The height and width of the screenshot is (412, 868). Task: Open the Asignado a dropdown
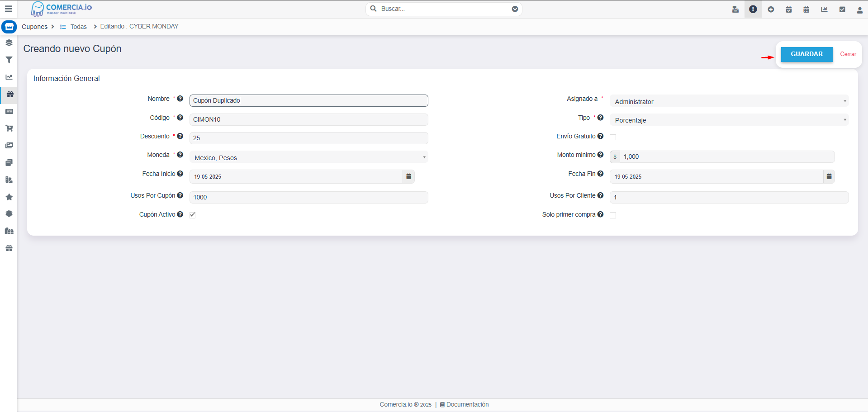point(729,101)
